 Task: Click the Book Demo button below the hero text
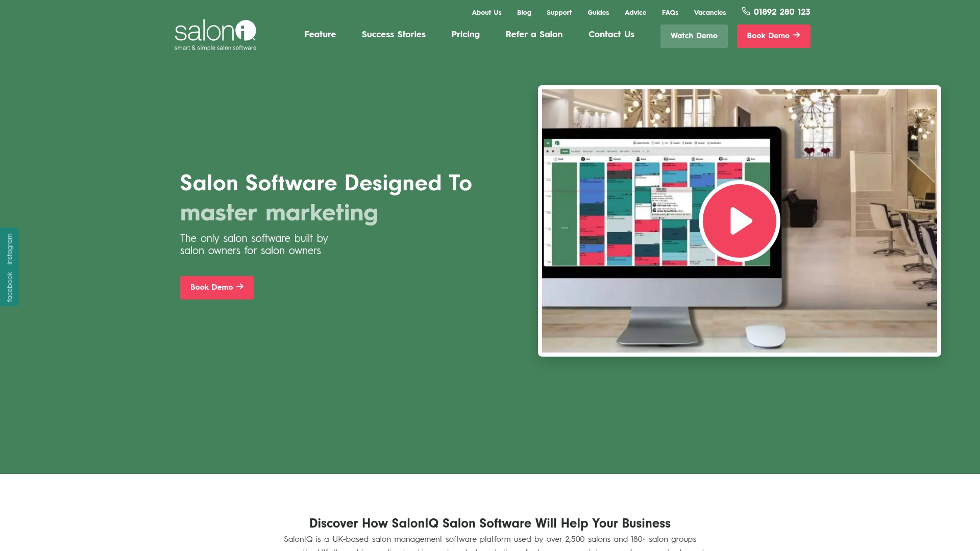pos(216,288)
